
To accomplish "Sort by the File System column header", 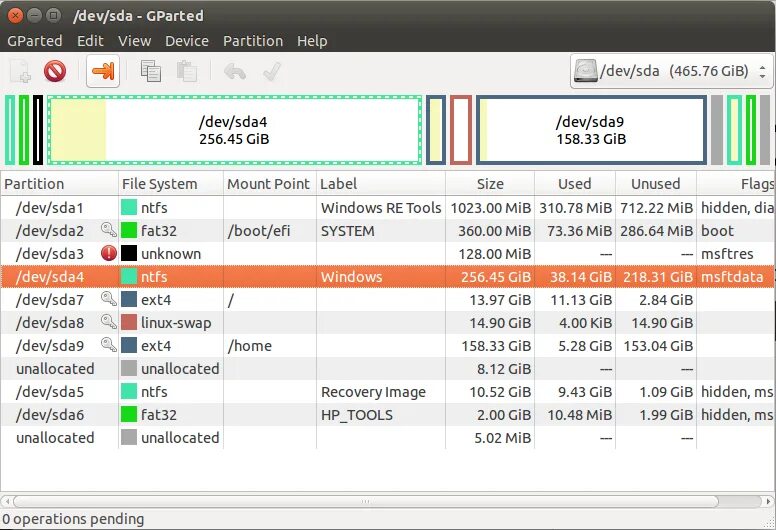I will coord(171,184).
